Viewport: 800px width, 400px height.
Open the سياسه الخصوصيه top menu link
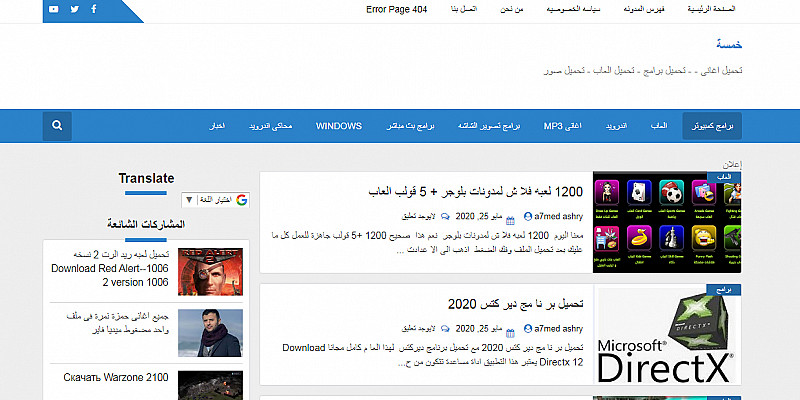(573, 10)
